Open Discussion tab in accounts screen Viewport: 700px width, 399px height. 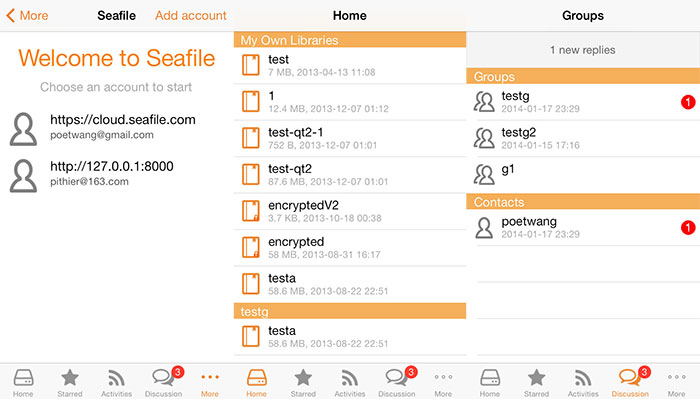point(163,382)
